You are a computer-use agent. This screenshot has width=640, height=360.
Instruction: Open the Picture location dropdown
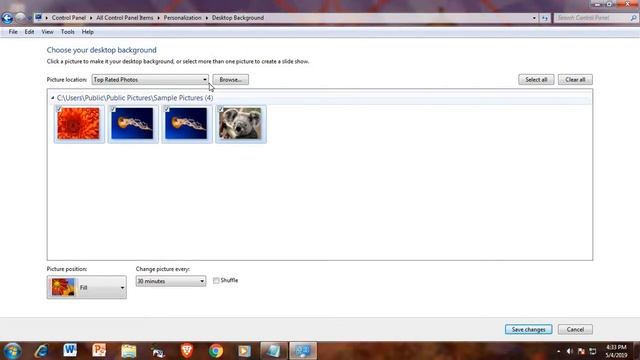pos(150,80)
